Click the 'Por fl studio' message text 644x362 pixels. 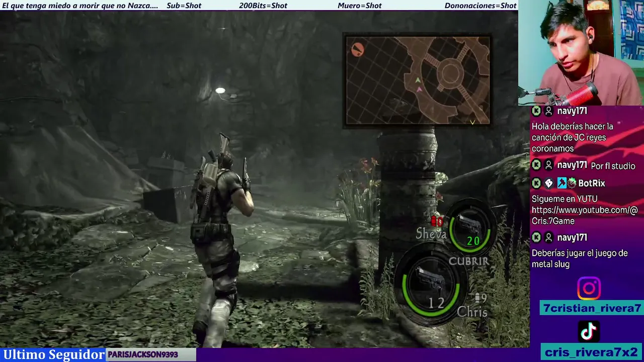(x=613, y=166)
